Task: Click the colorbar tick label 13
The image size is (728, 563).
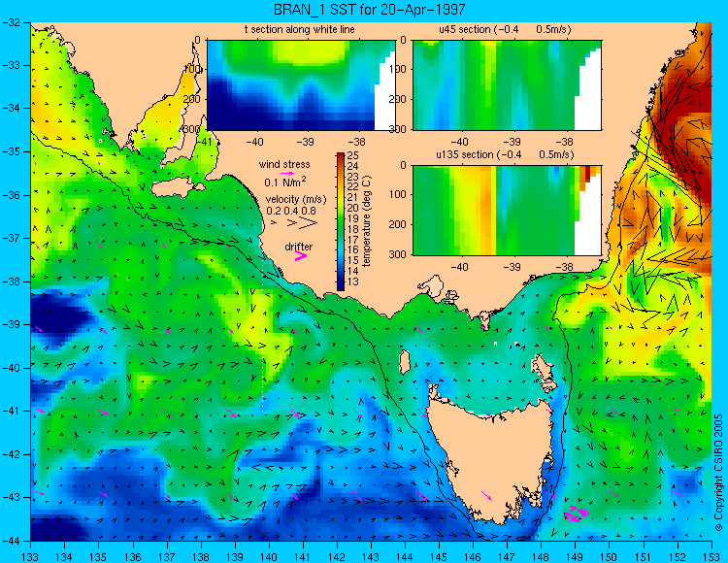Action: point(353,282)
